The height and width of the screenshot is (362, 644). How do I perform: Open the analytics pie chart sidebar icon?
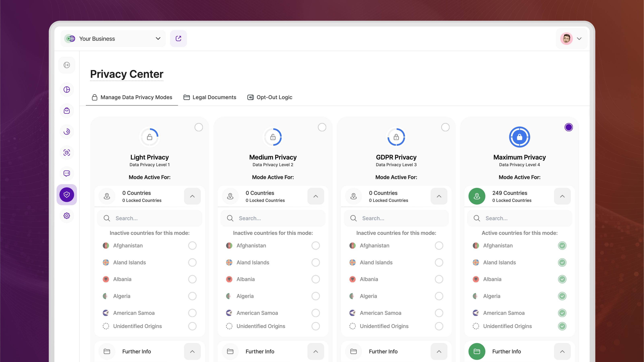point(67,89)
